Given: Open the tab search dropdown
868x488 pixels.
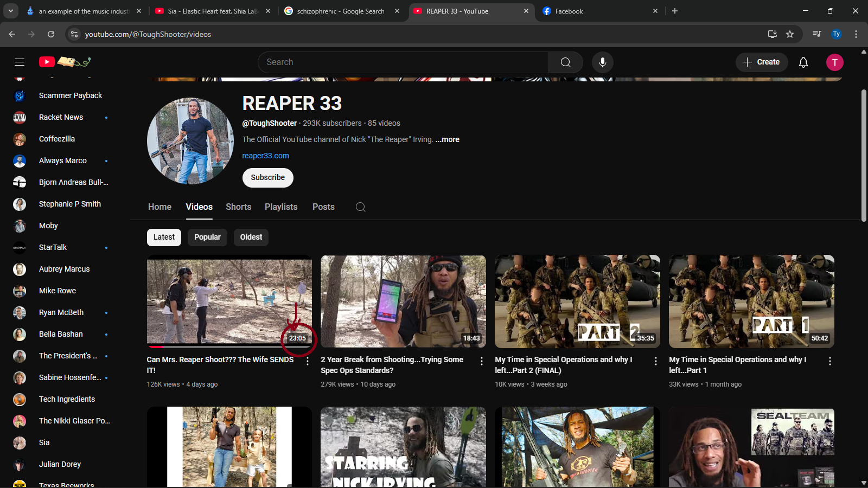Looking at the screenshot, I should [11, 11].
